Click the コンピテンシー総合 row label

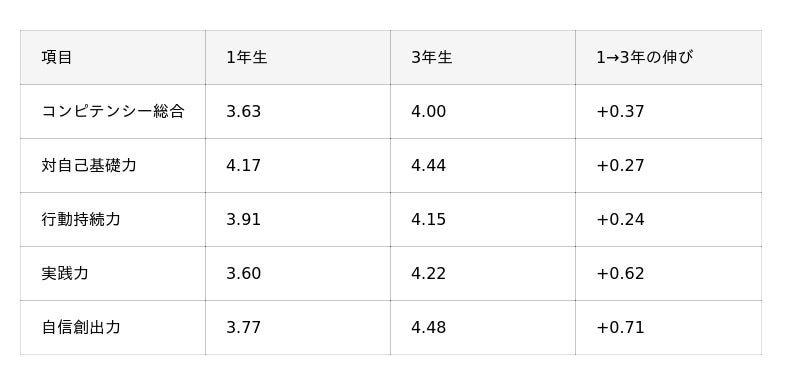click(113, 111)
